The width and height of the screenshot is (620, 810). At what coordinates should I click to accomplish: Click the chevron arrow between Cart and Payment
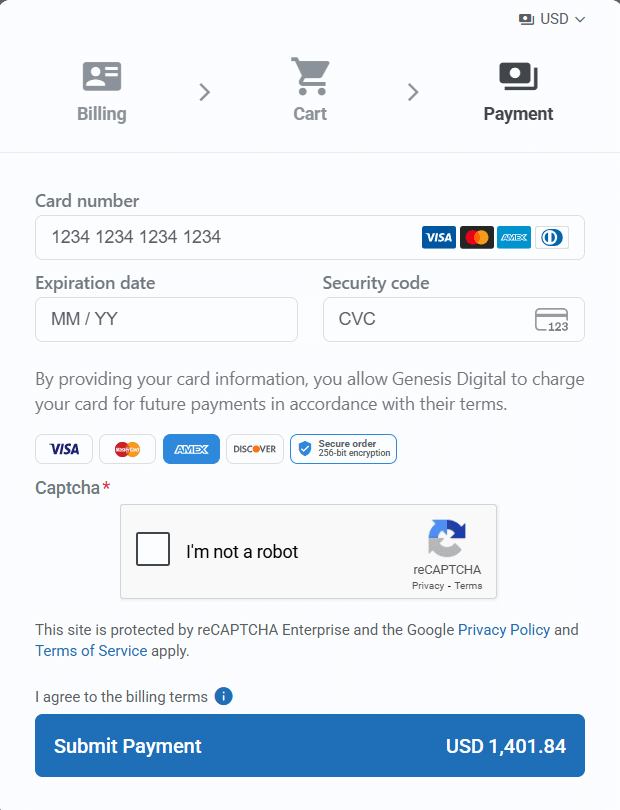coord(414,92)
